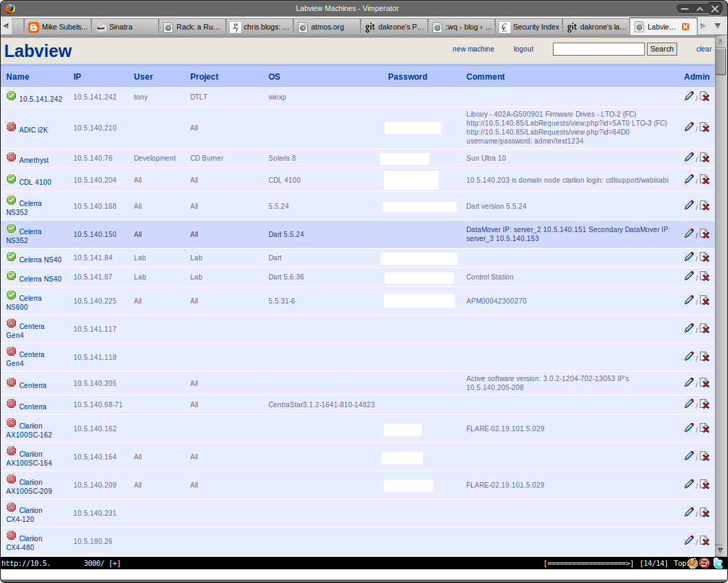The width and height of the screenshot is (728, 583).
Task: Edit the Amethyst machine entry
Action: tap(689, 157)
